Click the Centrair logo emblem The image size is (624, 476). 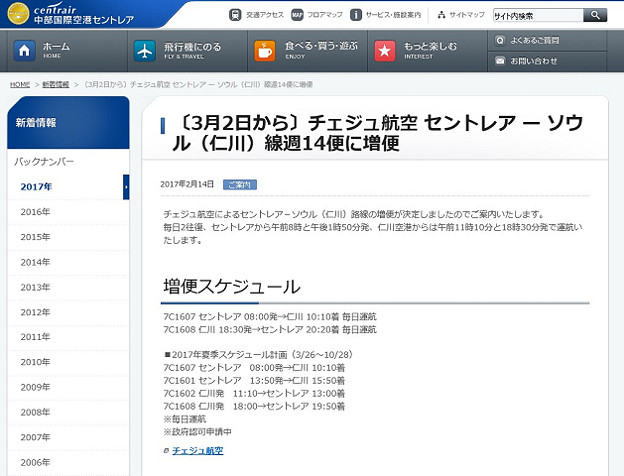18,14
